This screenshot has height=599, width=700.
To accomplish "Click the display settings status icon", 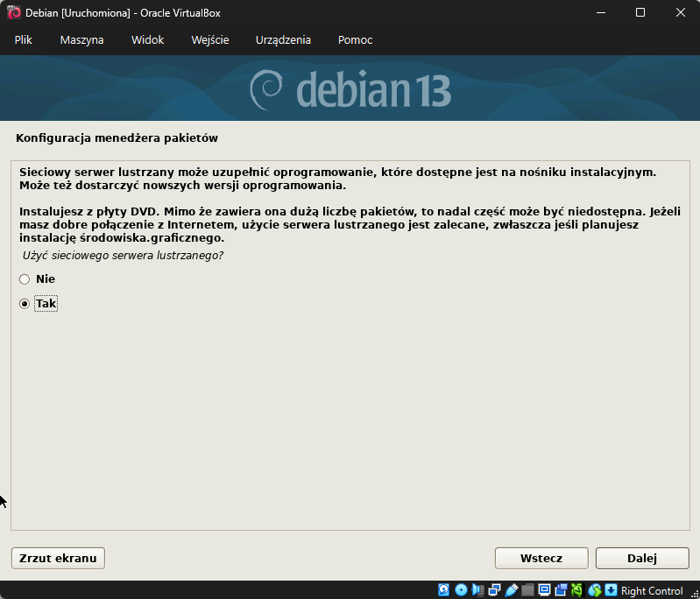I will [x=544, y=590].
